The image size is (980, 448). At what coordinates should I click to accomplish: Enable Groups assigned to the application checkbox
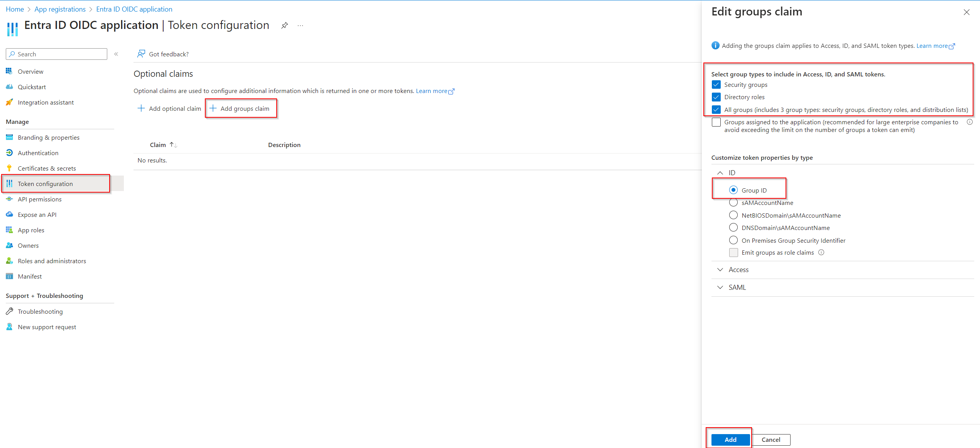coord(716,122)
